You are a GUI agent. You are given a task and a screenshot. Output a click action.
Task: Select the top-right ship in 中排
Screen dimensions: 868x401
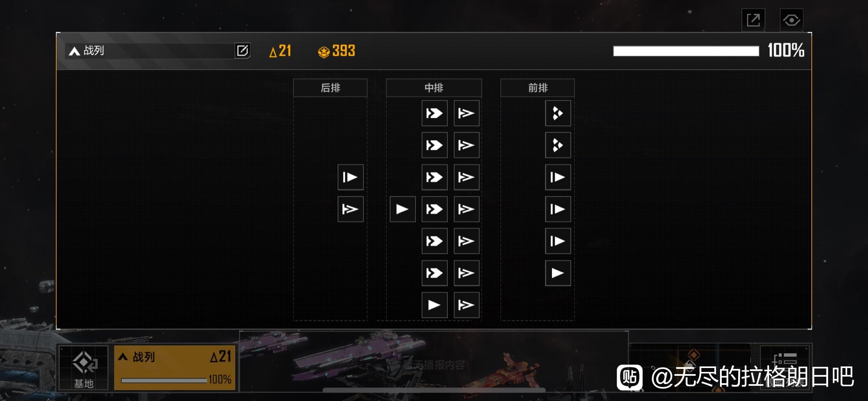click(467, 113)
